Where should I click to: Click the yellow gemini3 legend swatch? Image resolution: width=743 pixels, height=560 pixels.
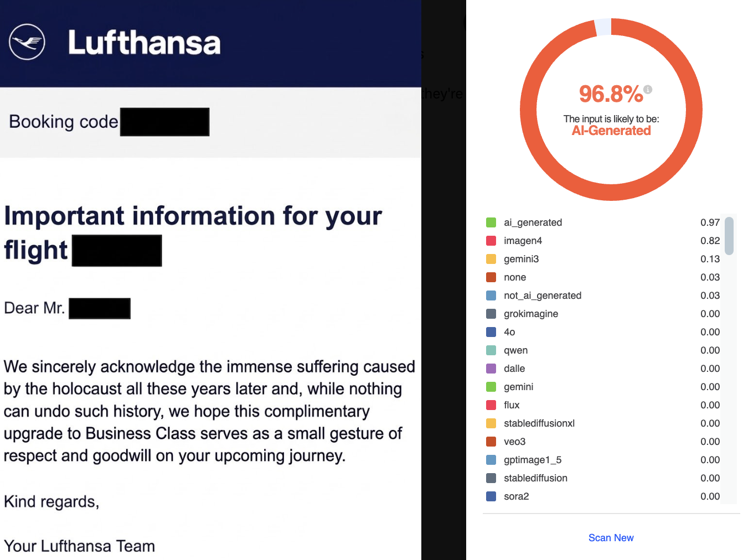tap(491, 259)
